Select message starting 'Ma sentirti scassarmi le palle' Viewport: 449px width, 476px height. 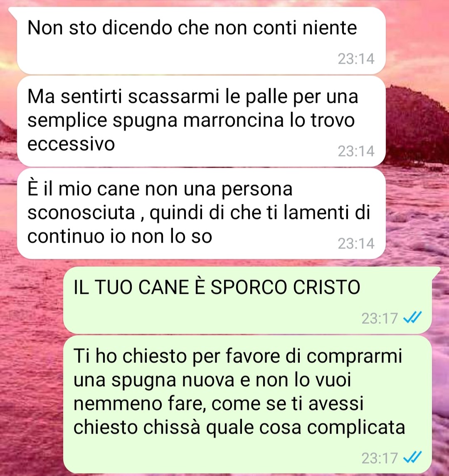(201, 121)
